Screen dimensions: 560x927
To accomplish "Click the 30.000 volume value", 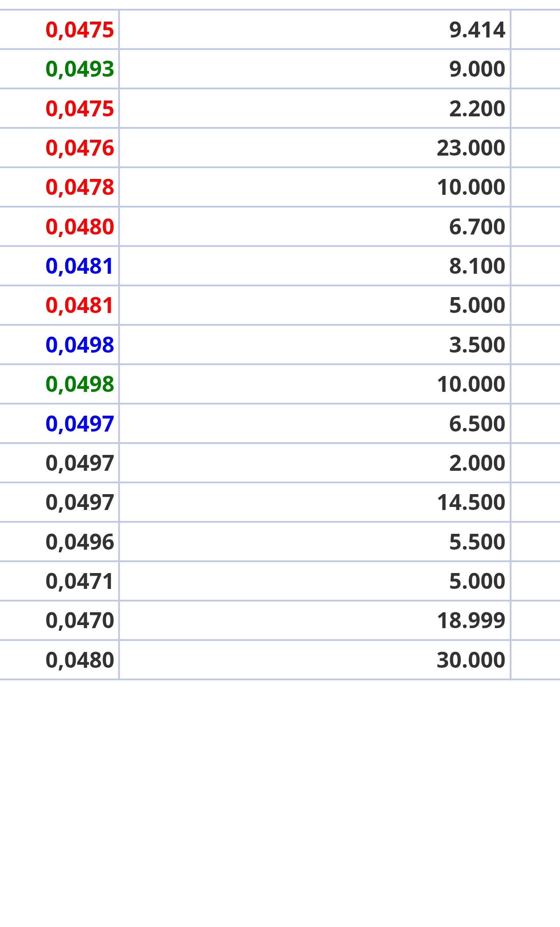I will pyautogui.click(x=471, y=660).
